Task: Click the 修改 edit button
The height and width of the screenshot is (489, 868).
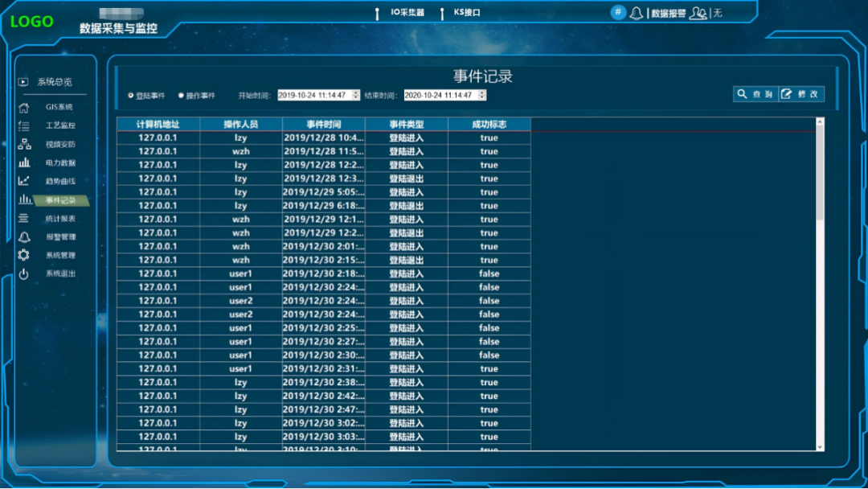Action: [x=801, y=94]
